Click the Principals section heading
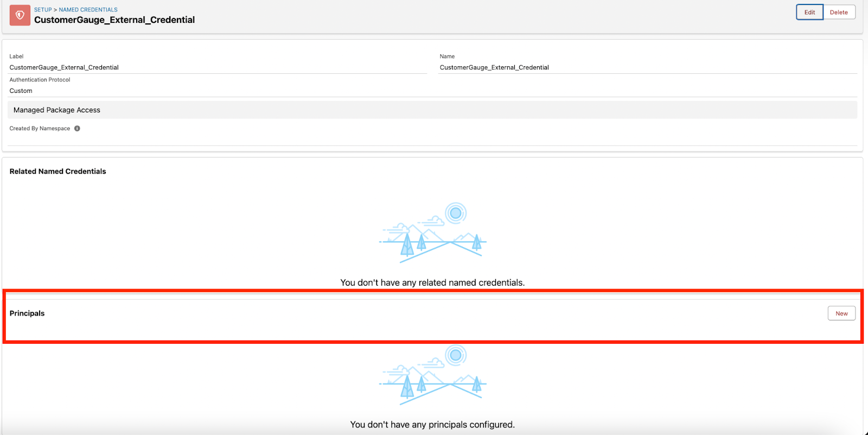Screen dimensions: 868x435 point(27,313)
